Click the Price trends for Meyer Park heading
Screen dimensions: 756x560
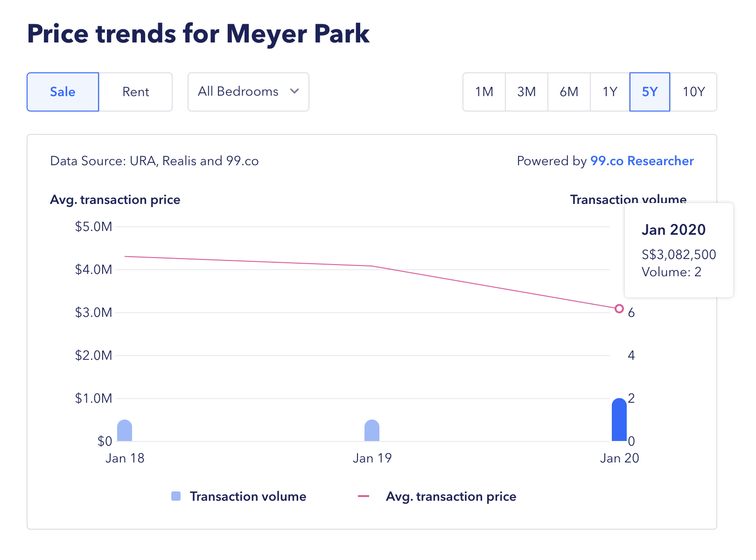click(198, 34)
